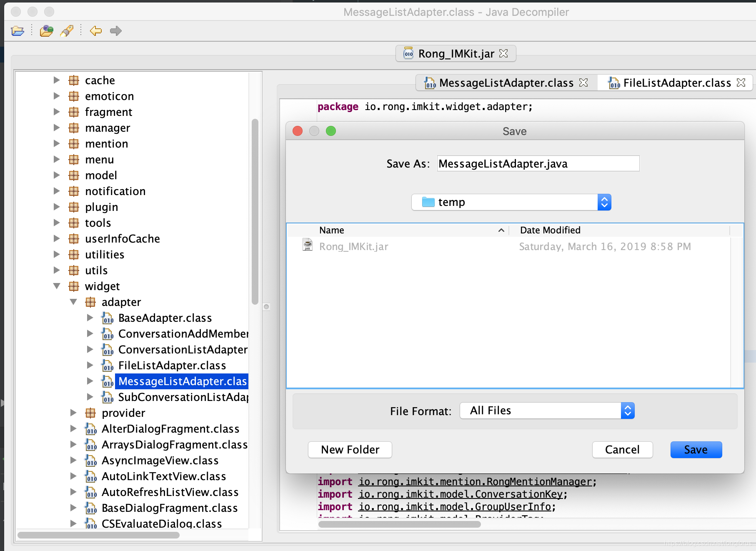Screen dimensions: 756x551
Task: Click the io.rong.imkit.model.GroupUserInfo import link
Action: 455,507
